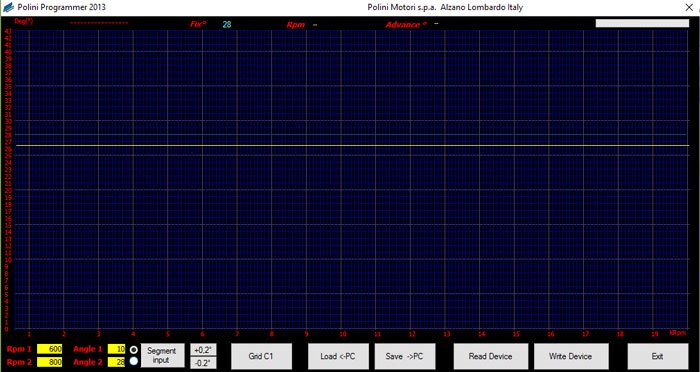Decrease angle with the -0,2° button
This screenshot has height=372, width=700.
coord(203,363)
